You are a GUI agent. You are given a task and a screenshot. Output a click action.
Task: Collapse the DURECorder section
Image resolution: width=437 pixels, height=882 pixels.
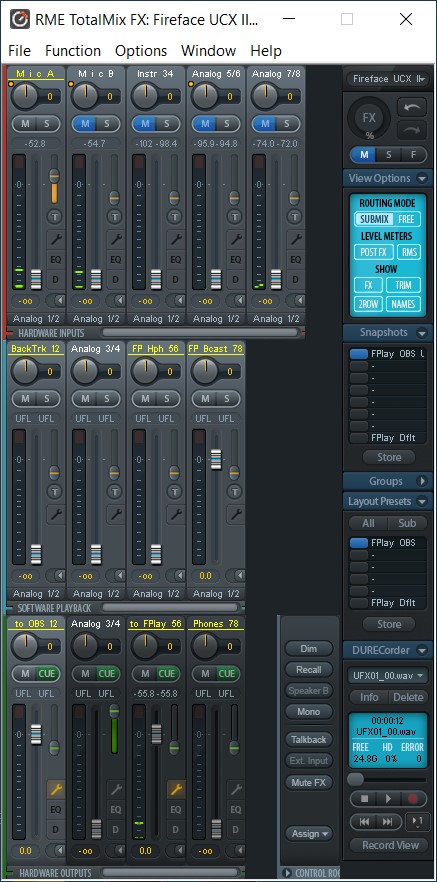(422, 650)
